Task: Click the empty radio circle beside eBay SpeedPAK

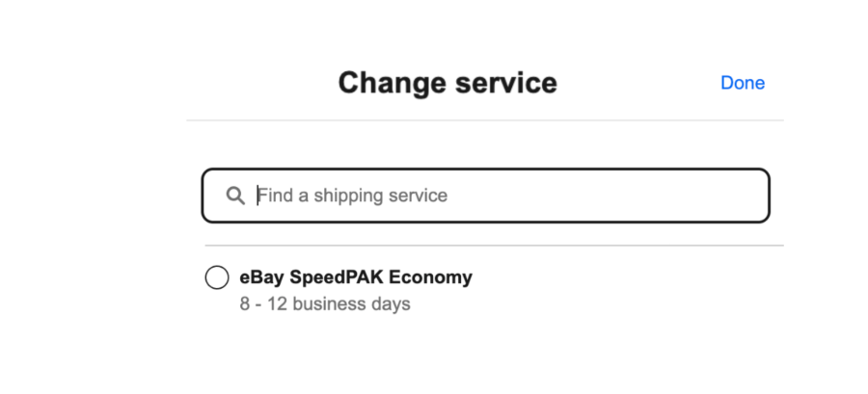Action: tap(218, 277)
